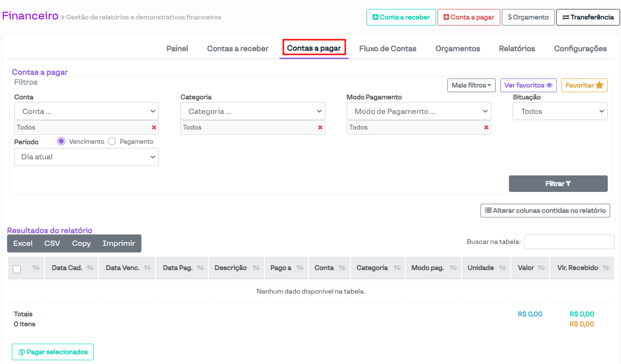The image size is (621, 364).
Task: Switch to the Fluxo de Contas tab
Action: pyautogui.click(x=387, y=49)
